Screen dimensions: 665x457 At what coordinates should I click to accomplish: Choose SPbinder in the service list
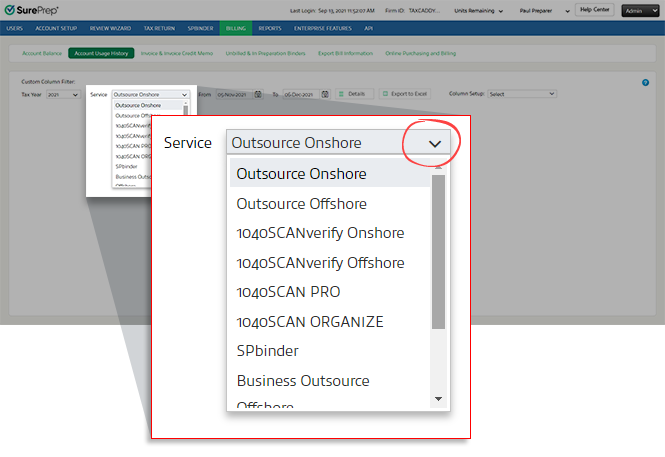pyautogui.click(x=267, y=351)
